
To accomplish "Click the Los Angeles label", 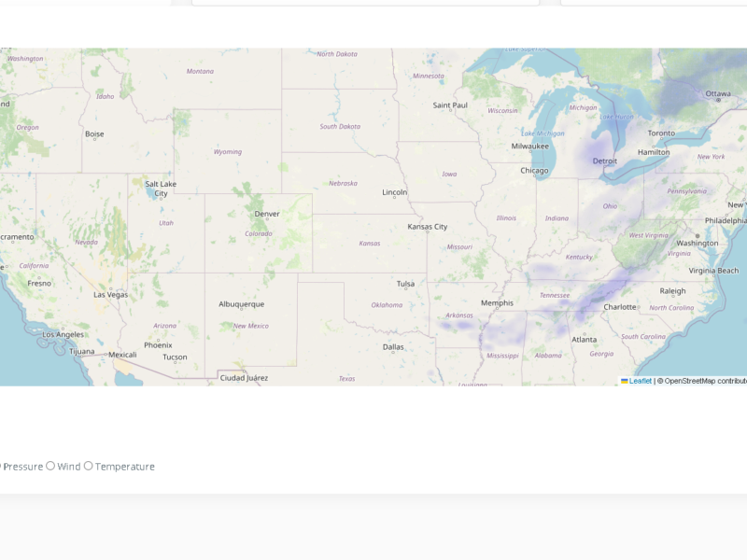I will tap(63, 335).
